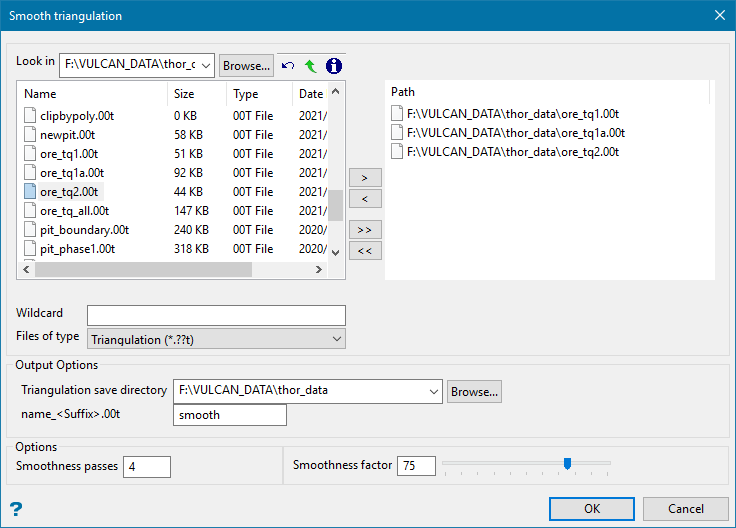Click the green up-one-folder arrow icon
Screen dimensions: 736x528
click(310, 66)
